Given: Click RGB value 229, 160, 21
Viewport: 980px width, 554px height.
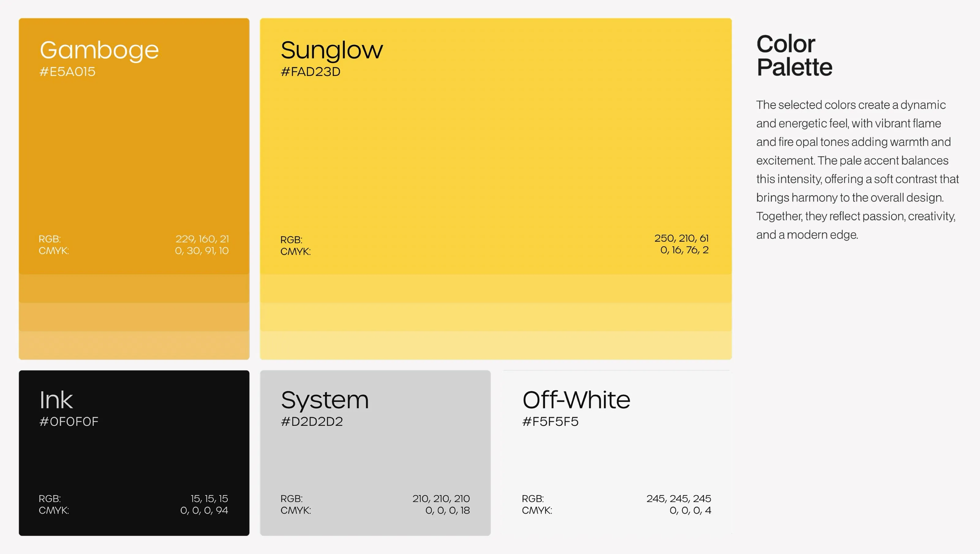Looking at the screenshot, I should tap(202, 239).
